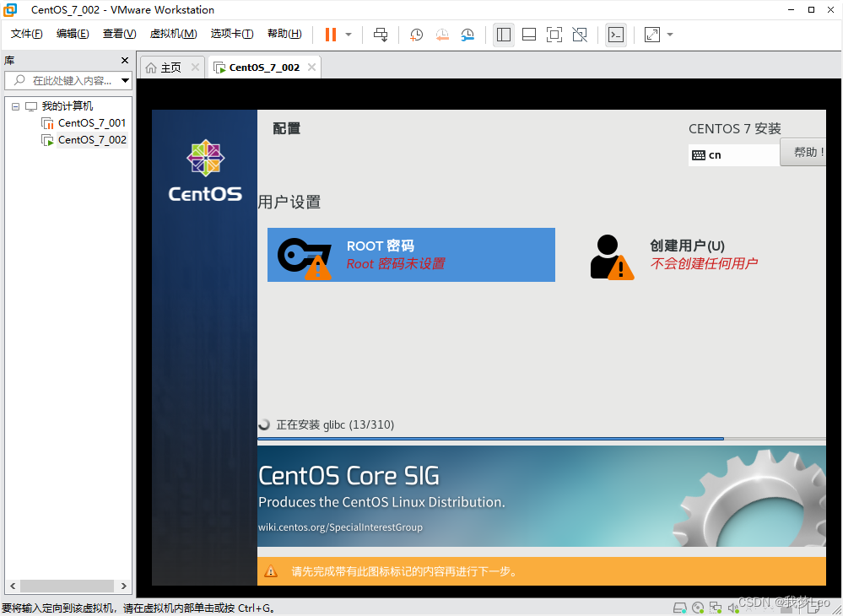Click the network adapter status icon
This screenshot has height=616, width=843.
[x=716, y=608]
